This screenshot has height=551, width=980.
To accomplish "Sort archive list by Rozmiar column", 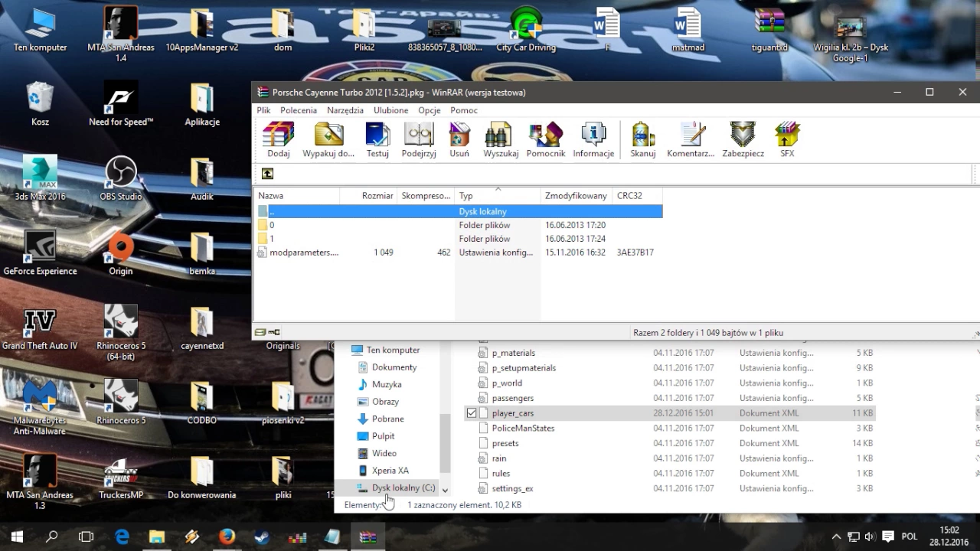I will pyautogui.click(x=368, y=196).
